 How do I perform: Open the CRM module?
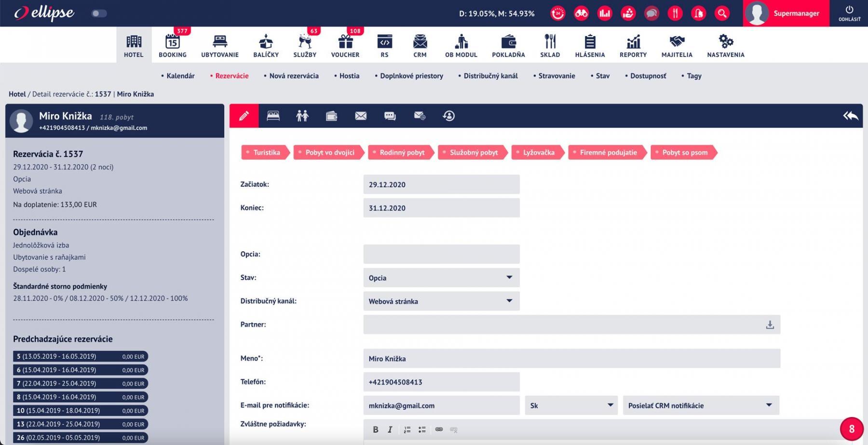tap(420, 45)
